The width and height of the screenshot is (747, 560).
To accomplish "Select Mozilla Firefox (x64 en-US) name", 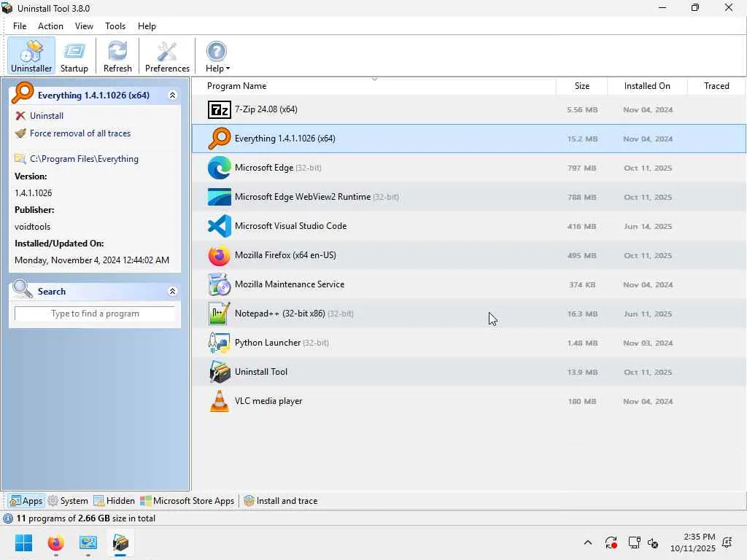I will pos(285,254).
